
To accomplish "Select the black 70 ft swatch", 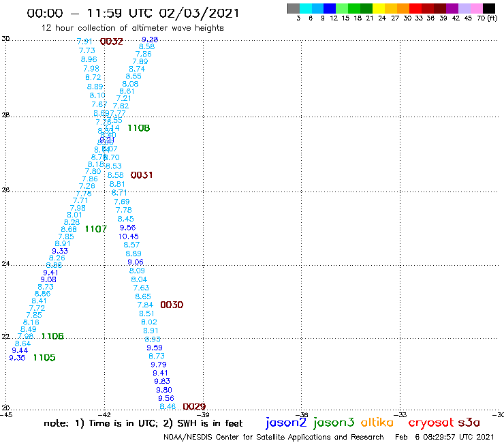I will [x=489, y=8].
